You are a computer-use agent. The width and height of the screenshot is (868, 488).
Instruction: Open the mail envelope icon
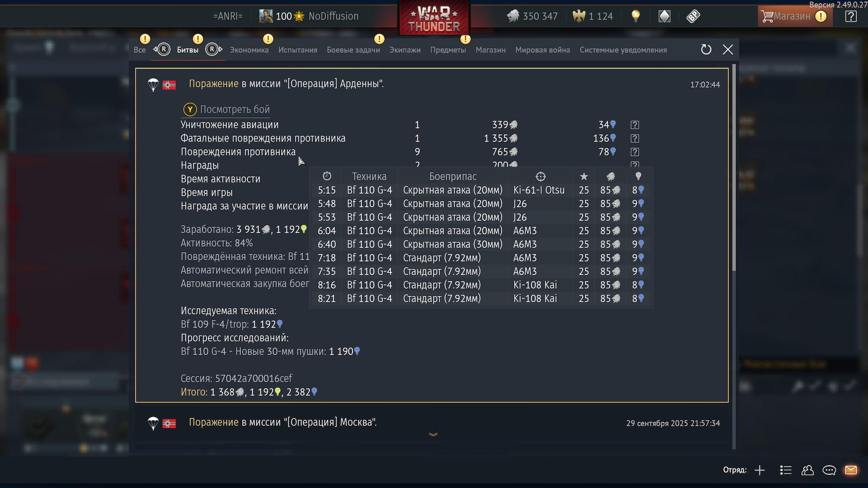point(851,470)
